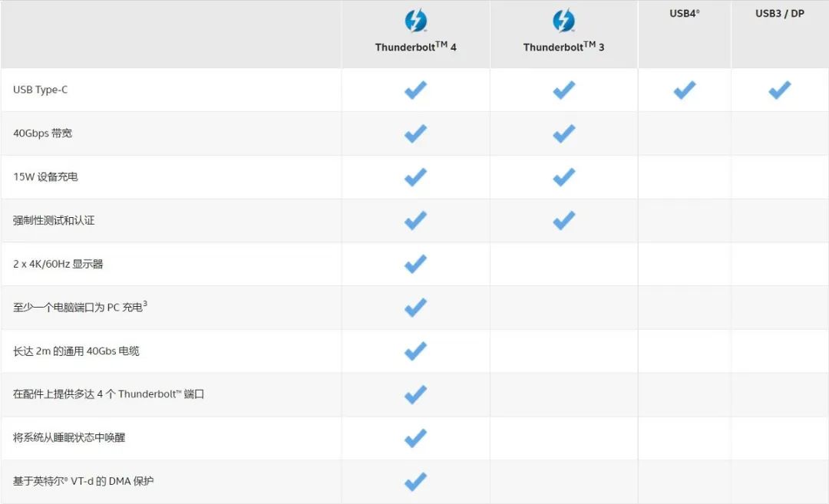
Task: Click the Thunderbolt 4 lightning logo
Action: [x=415, y=21]
